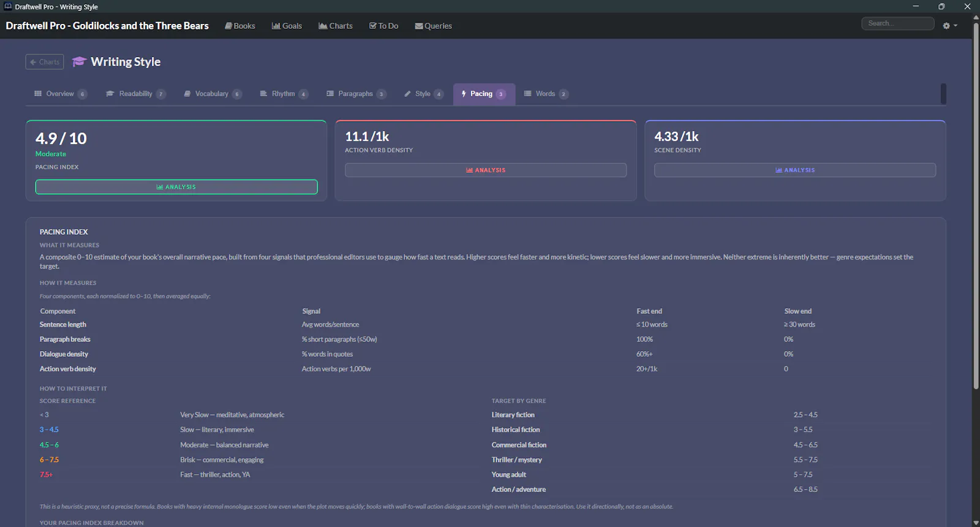980x527 pixels.
Task: Click the scrollbar down arrow
Action: click(x=976, y=523)
